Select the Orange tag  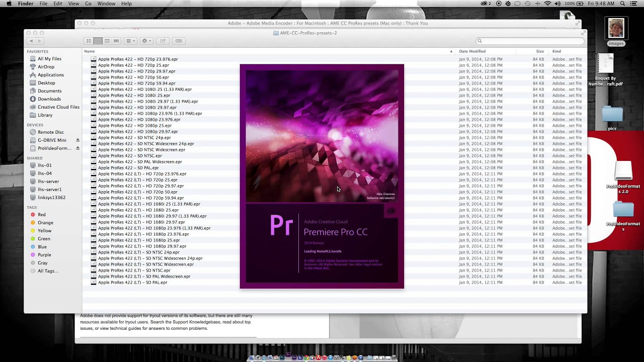click(x=45, y=223)
